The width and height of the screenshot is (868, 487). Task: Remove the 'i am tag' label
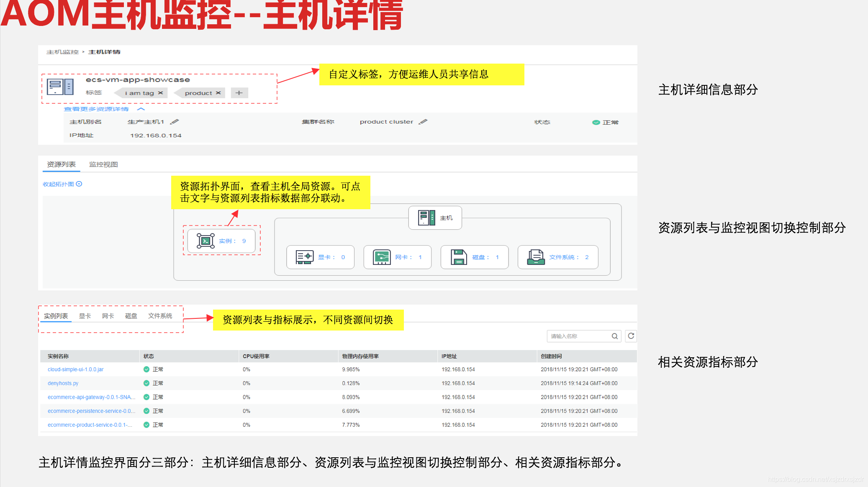[x=160, y=93]
